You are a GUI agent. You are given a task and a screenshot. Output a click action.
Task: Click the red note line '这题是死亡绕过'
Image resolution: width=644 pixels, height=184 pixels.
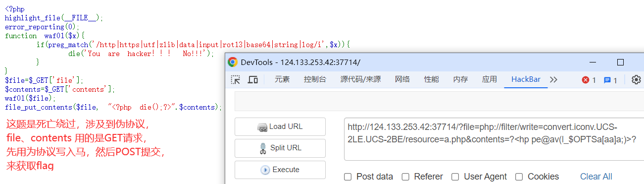pyautogui.click(x=78, y=124)
